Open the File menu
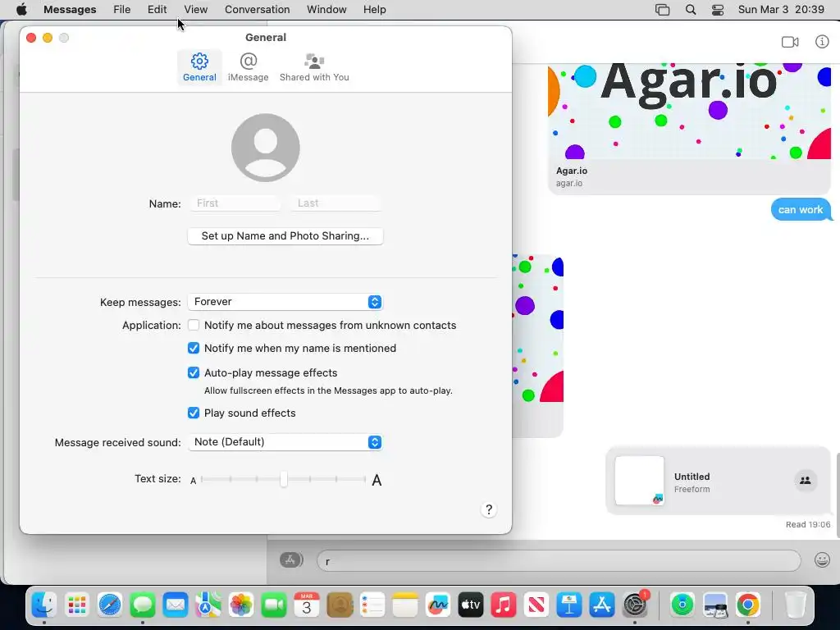 [121, 10]
